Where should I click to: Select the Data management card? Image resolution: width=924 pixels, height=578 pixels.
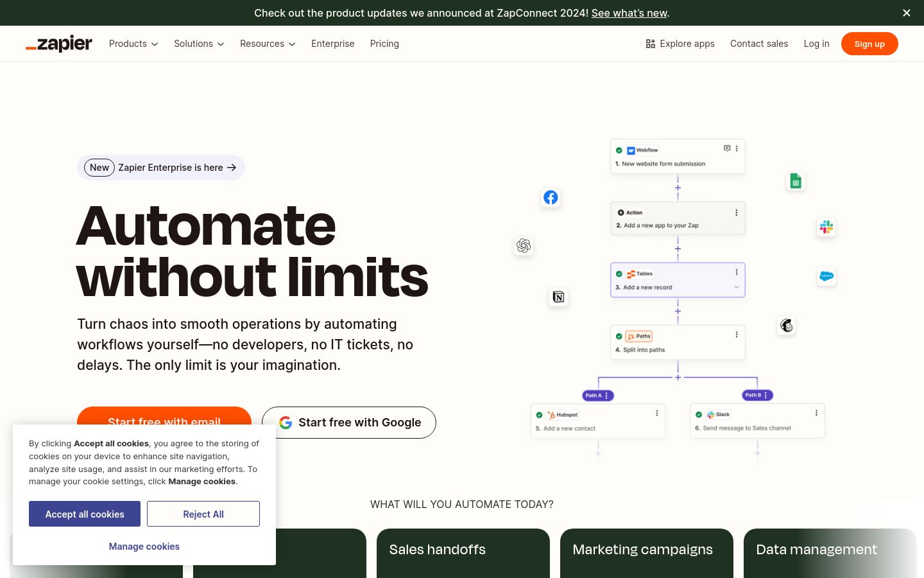coord(830,553)
